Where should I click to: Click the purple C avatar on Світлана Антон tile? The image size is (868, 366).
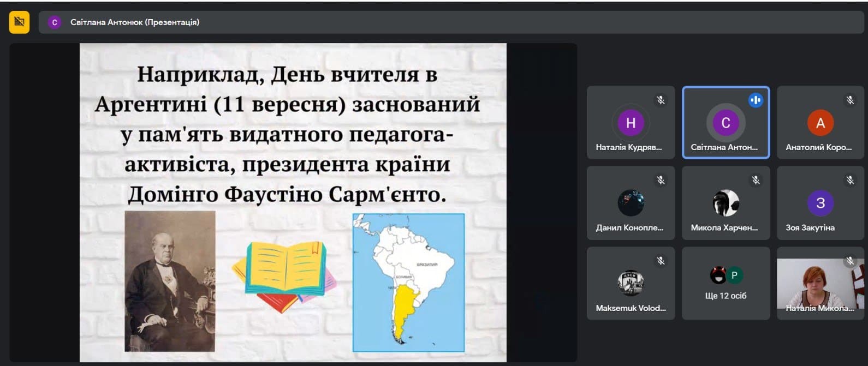point(726,123)
